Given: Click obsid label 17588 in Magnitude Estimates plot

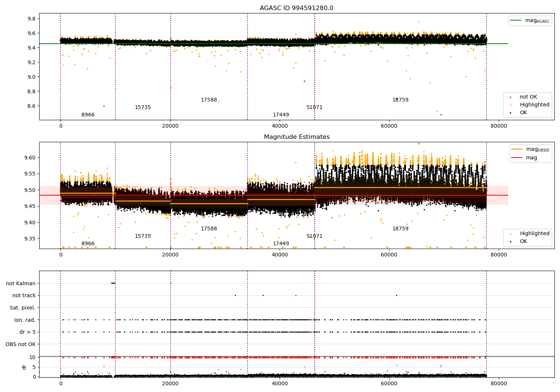Looking at the screenshot, I should (x=209, y=229).
